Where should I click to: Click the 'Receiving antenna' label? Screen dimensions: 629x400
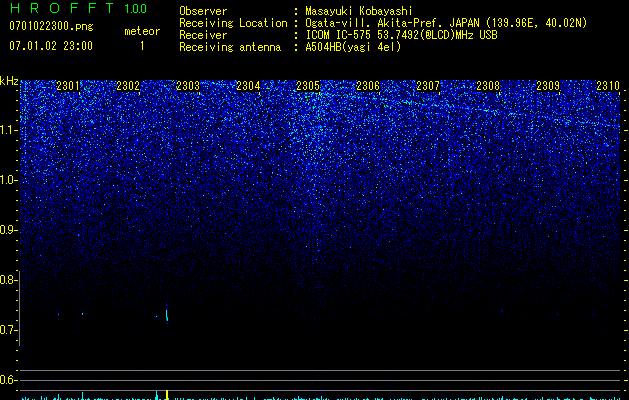click(x=230, y=47)
